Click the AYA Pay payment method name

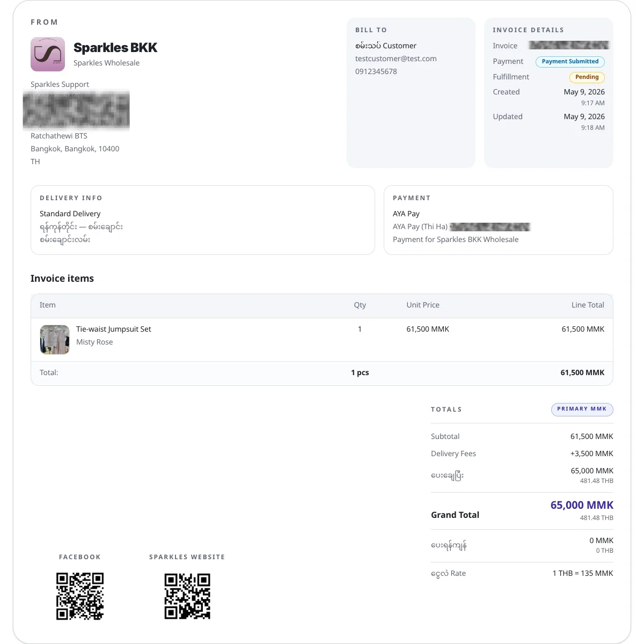406,214
